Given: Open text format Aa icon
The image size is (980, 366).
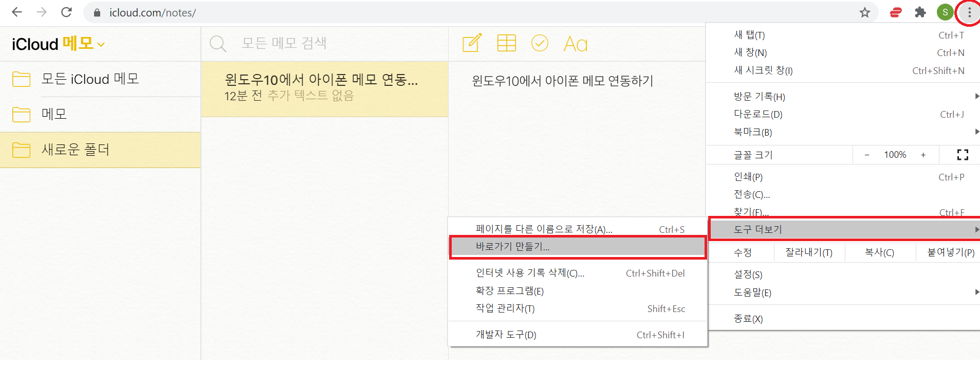Looking at the screenshot, I should point(576,44).
